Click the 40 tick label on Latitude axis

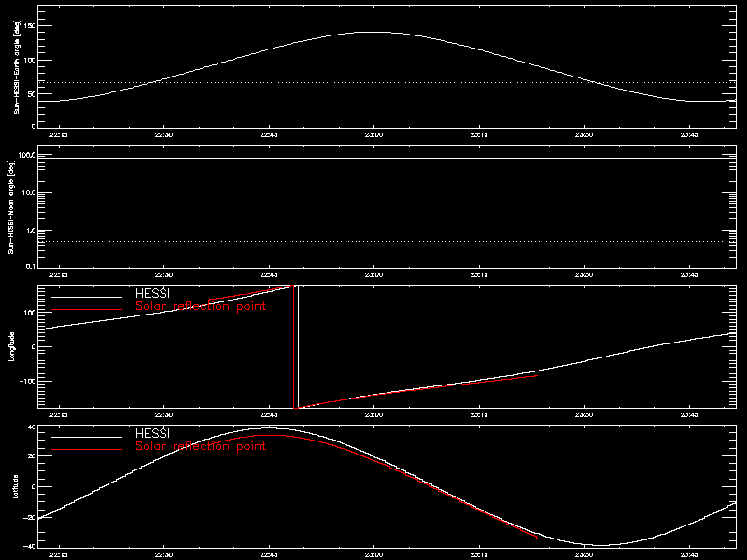32,427
